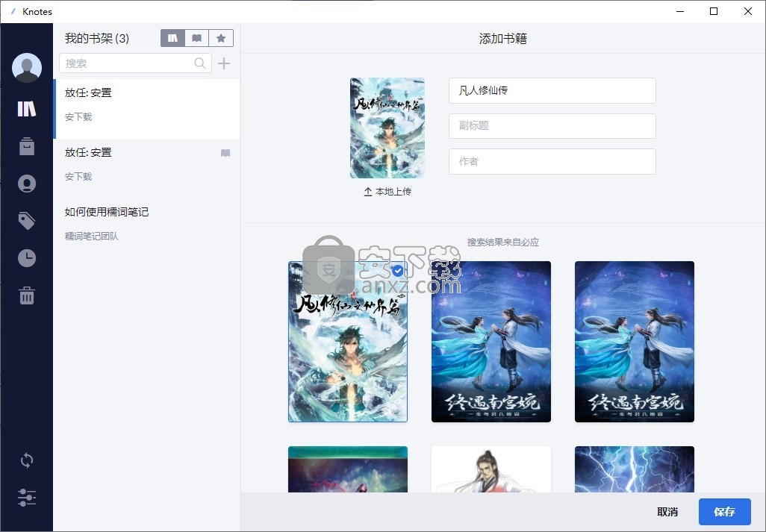Click the 本地上传 local upload link

point(387,192)
